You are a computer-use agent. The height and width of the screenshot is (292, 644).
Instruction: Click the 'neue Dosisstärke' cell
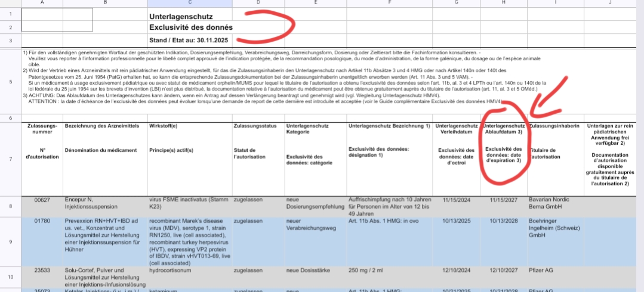coord(315,277)
